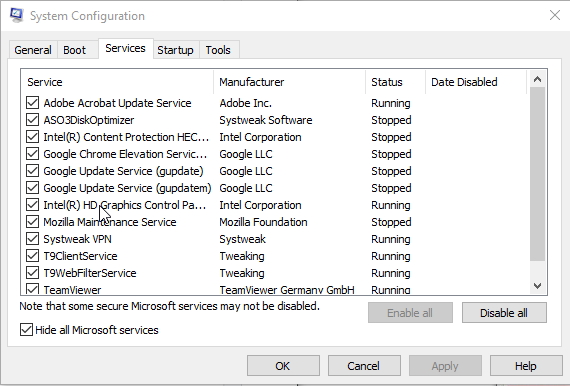Open Help for System Configuration
This screenshot has width=570, height=386.
[x=526, y=366]
